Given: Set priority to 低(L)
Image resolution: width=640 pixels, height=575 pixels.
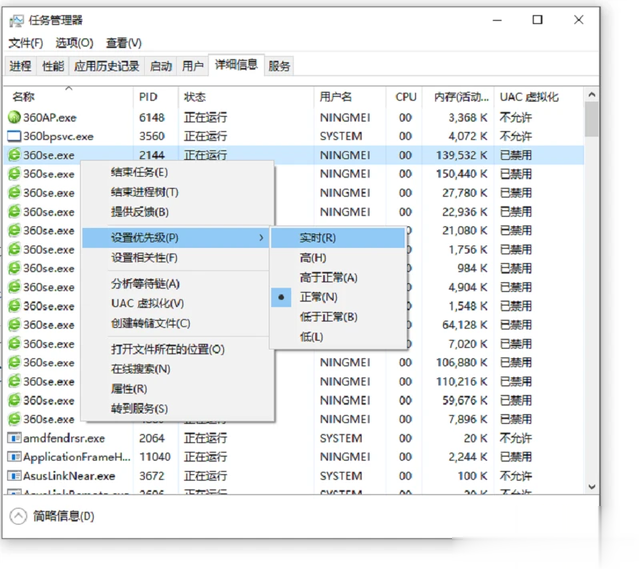Looking at the screenshot, I should (338, 337).
